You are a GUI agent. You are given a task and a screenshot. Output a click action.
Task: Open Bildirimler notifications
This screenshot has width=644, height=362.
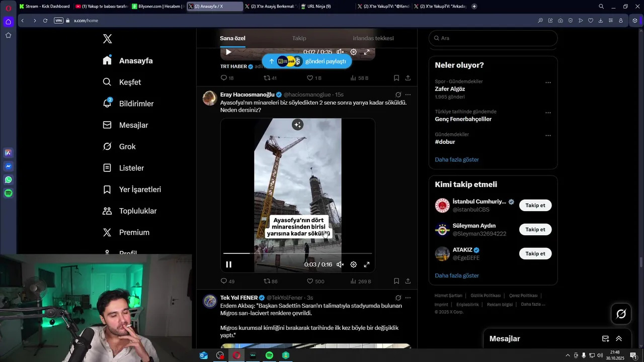click(128, 104)
